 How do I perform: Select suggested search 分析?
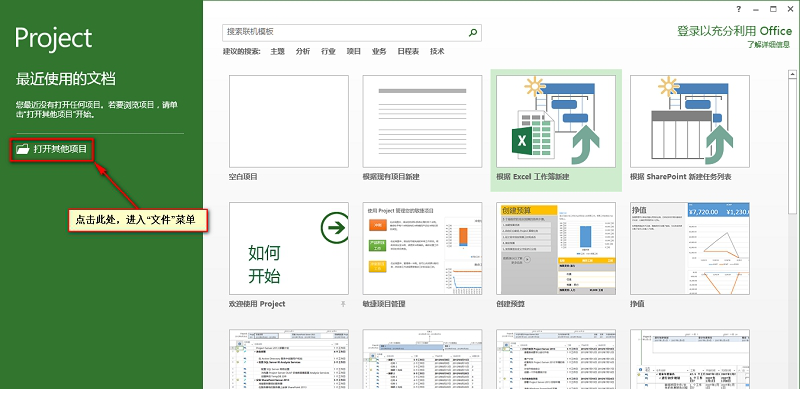pos(303,52)
